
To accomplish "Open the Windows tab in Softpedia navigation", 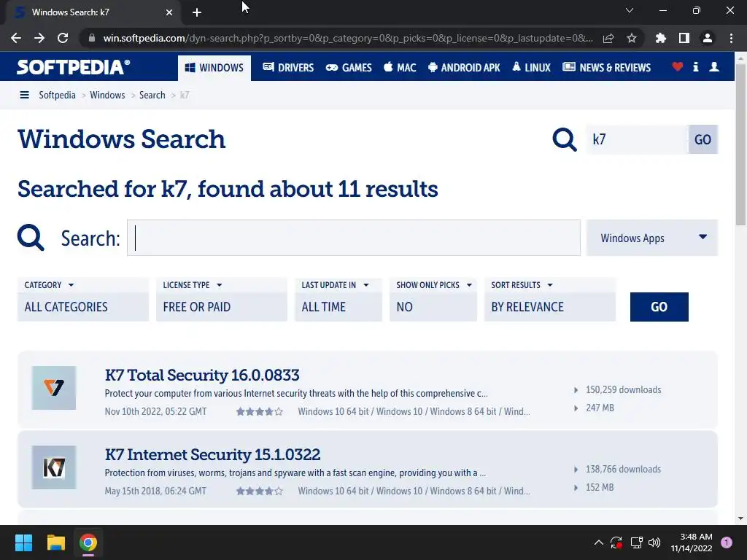I will (214, 68).
